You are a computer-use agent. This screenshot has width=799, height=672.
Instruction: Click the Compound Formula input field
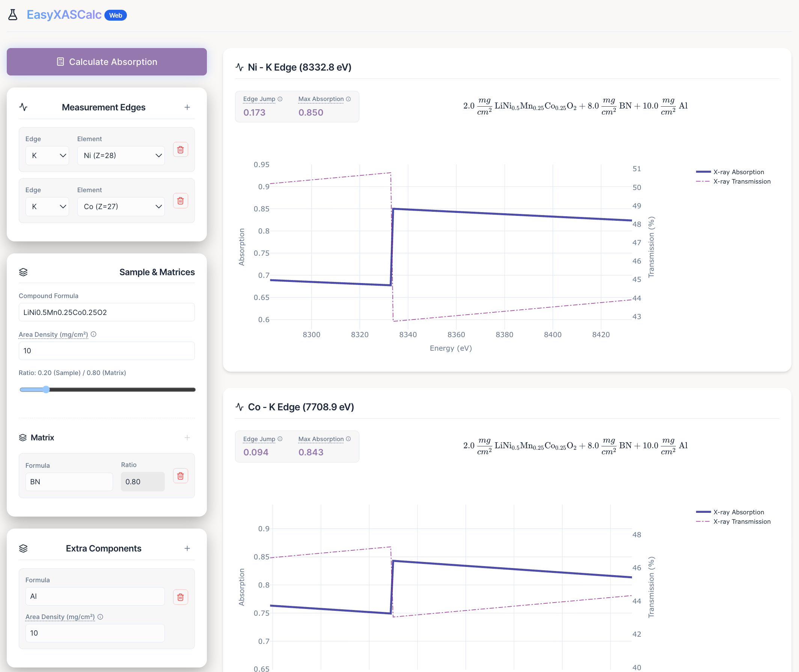[x=107, y=312]
